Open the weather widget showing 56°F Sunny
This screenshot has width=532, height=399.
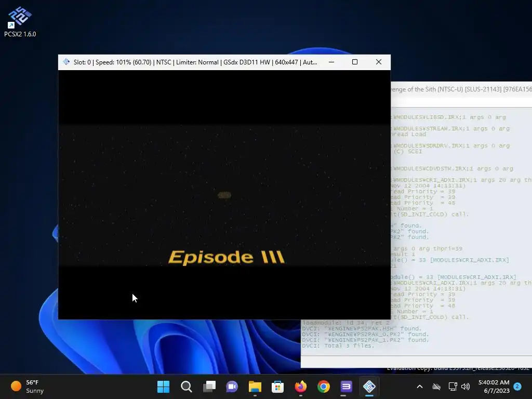click(28, 387)
